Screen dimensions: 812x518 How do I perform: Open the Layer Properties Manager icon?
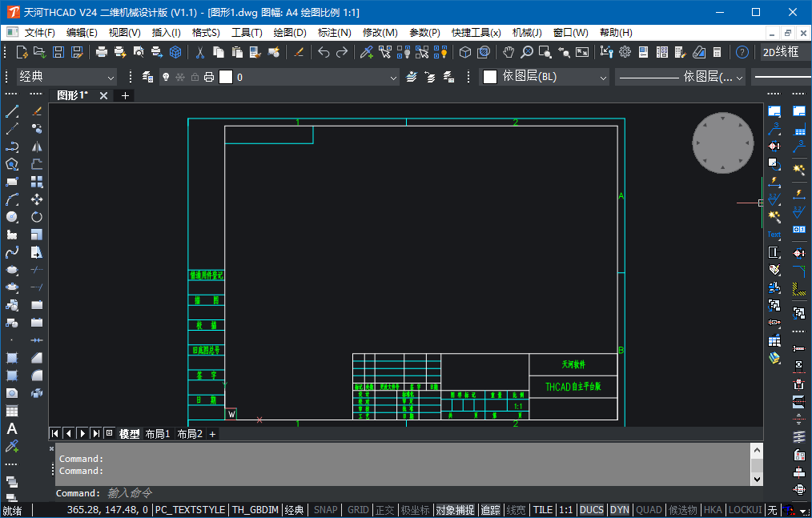click(x=147, y=77)
